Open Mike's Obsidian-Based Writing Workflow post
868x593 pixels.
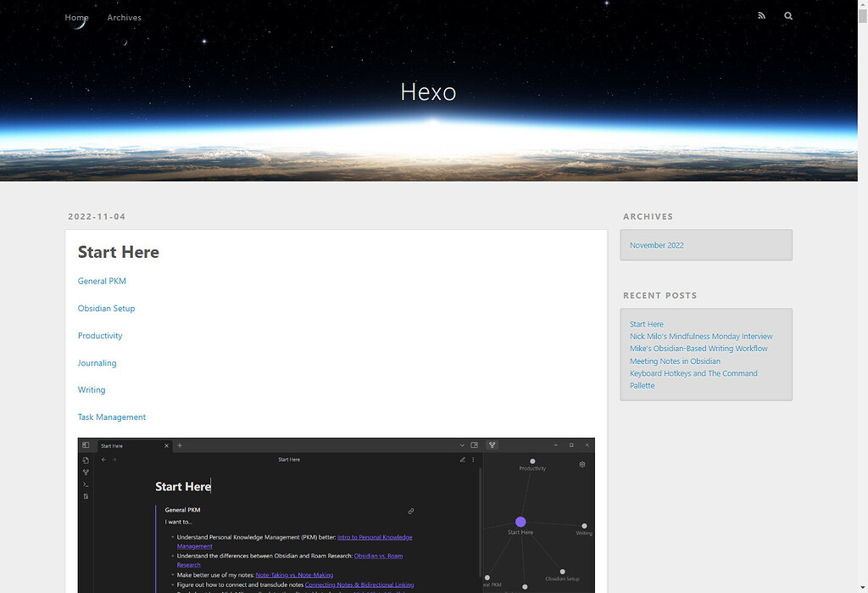pos(698,348)
